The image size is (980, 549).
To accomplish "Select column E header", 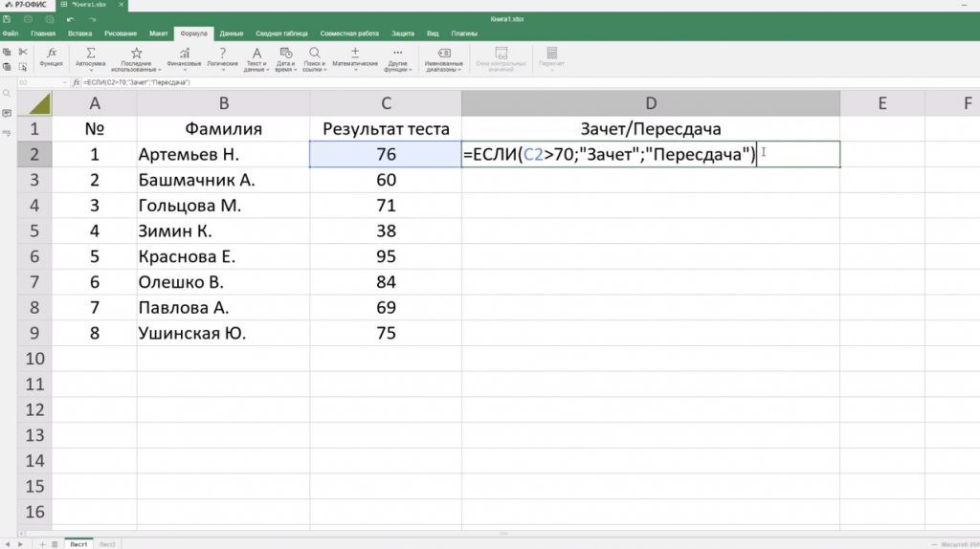I will (x=882, y=103).
